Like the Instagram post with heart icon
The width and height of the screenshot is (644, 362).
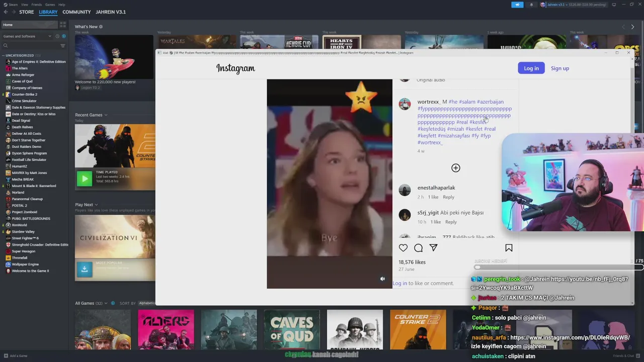403,248
